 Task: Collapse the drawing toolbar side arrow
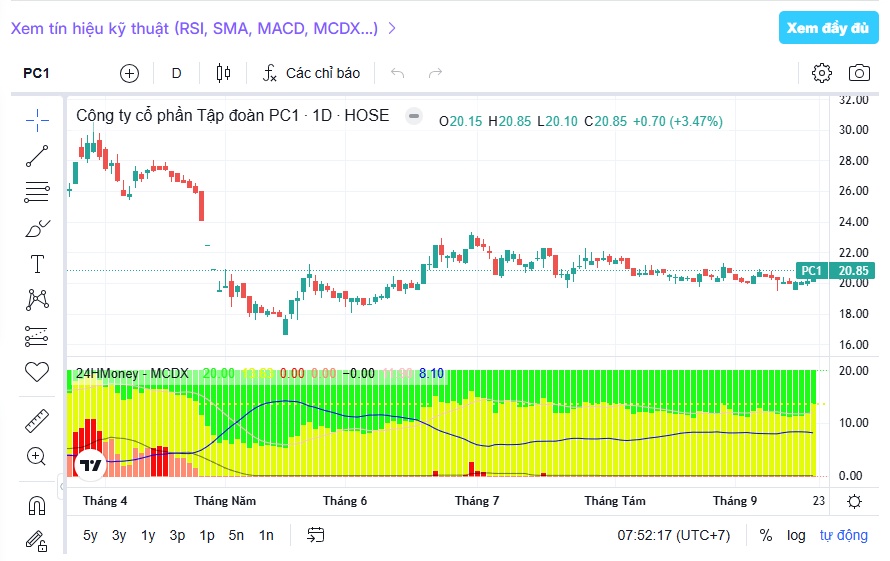(x=61, y=486)
